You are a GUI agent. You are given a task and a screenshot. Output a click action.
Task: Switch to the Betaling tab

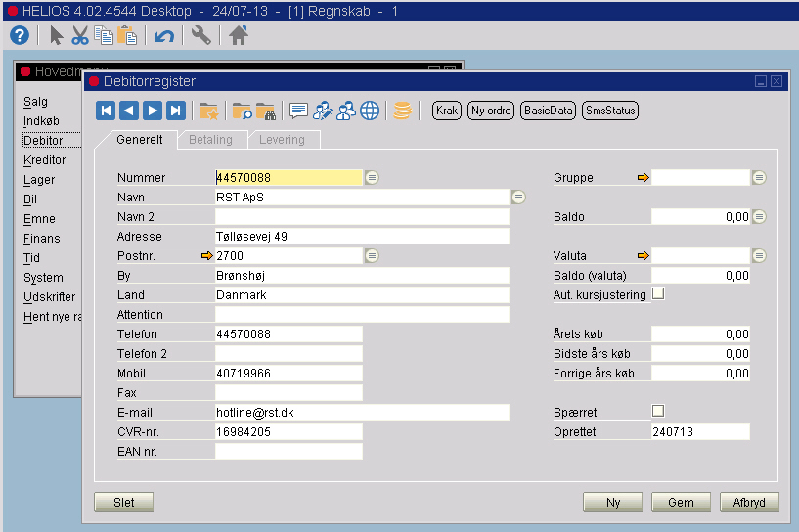(x=211, y=140)
